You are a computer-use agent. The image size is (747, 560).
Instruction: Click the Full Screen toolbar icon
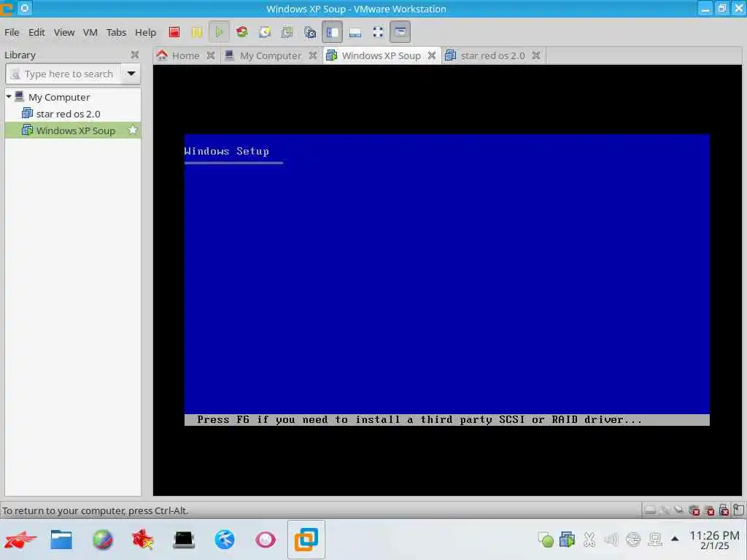click(x=378, y=32)
